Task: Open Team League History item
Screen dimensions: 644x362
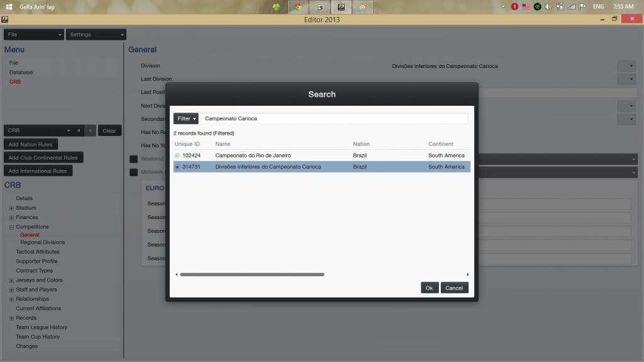Action: point(42,327)
